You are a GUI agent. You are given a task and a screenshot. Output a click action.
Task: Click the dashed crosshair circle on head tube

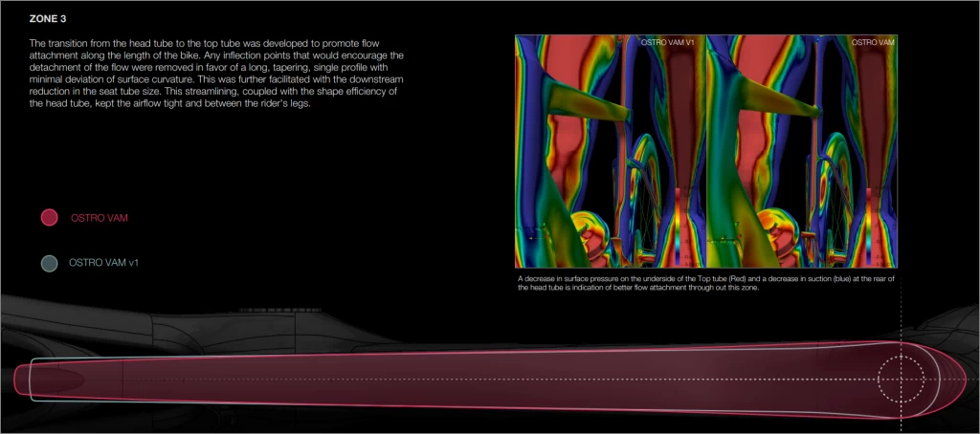(x=901, y=380)
